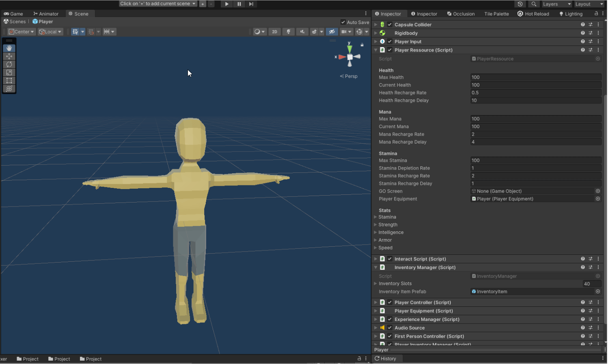Open the draw mode shading dropdown
The height and width of the screenshot is (364, 608).
(259, 32)
